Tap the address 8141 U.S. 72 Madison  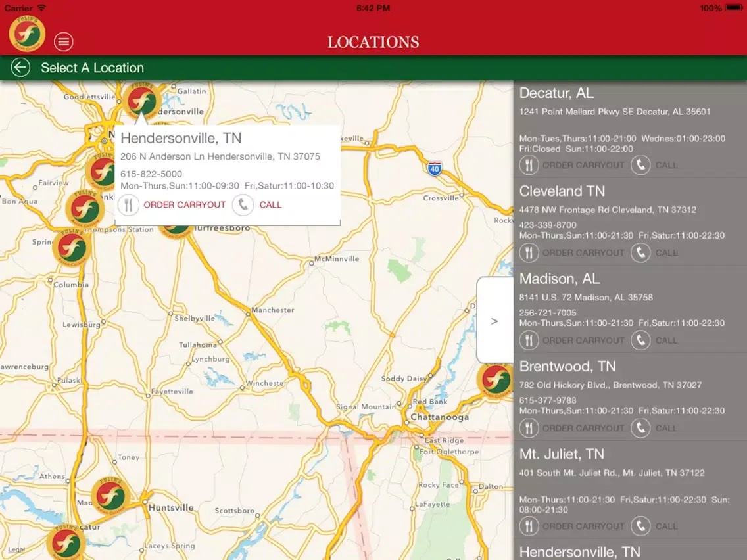pos(586,298)
